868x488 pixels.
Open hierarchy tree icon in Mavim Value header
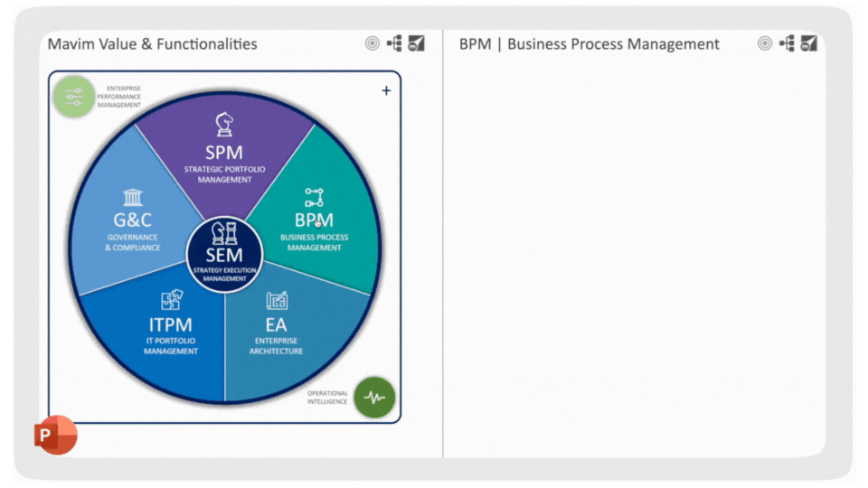click(x=394, y=43)
